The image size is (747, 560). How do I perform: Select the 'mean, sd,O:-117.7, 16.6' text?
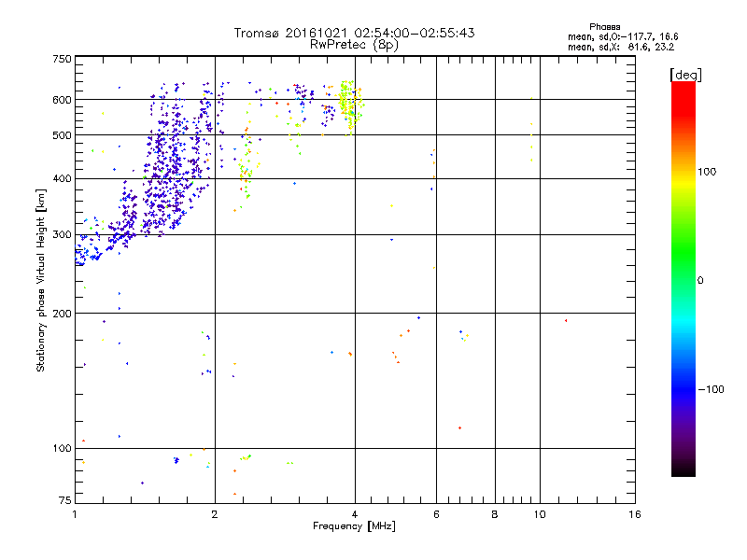click(x=623, y=37)
